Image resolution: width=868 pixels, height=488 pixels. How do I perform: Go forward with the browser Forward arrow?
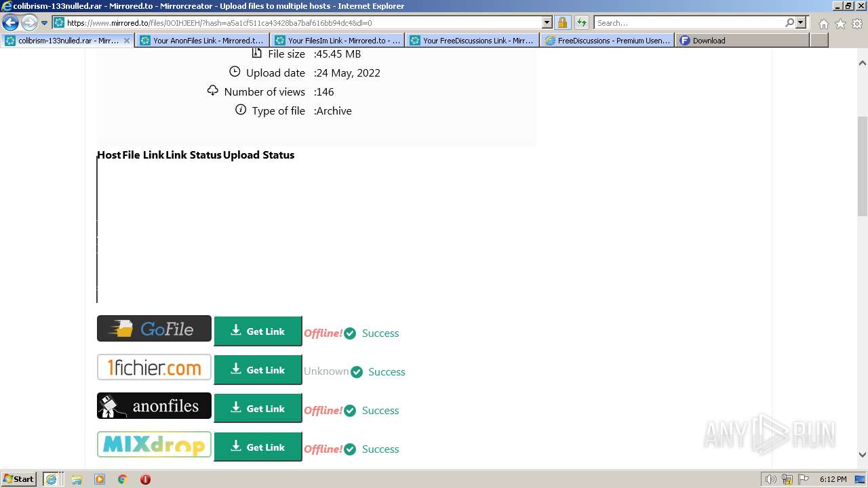29,22
